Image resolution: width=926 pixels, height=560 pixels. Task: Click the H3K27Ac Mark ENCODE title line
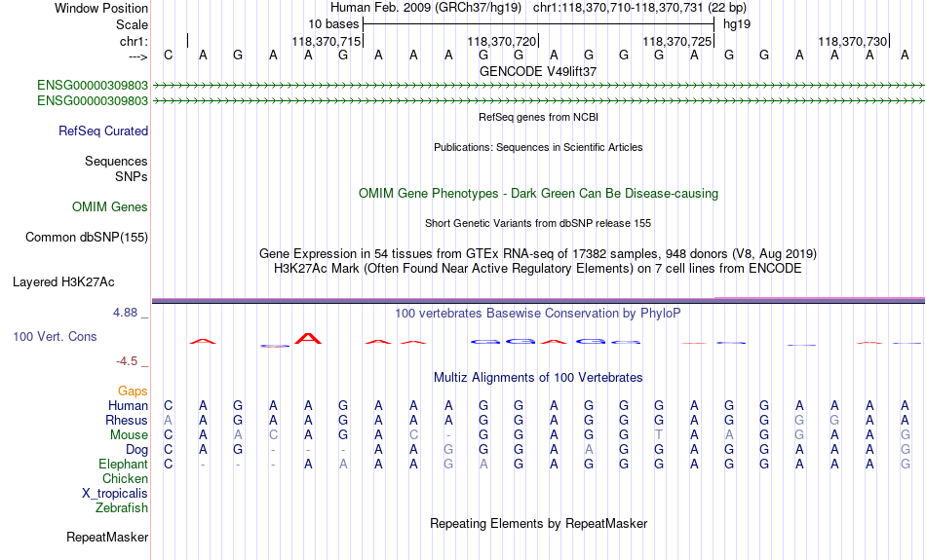click(x=538, y=269)
